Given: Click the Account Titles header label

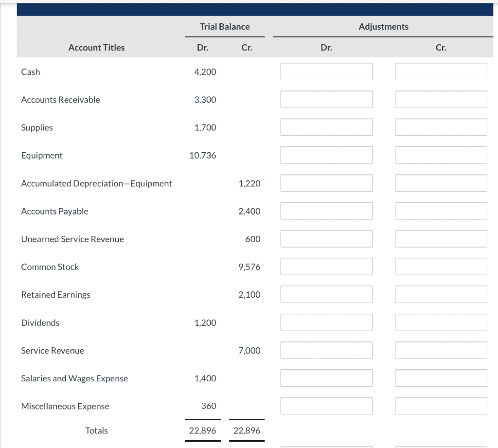Looking at the screenshot, I should click(96, 47).
